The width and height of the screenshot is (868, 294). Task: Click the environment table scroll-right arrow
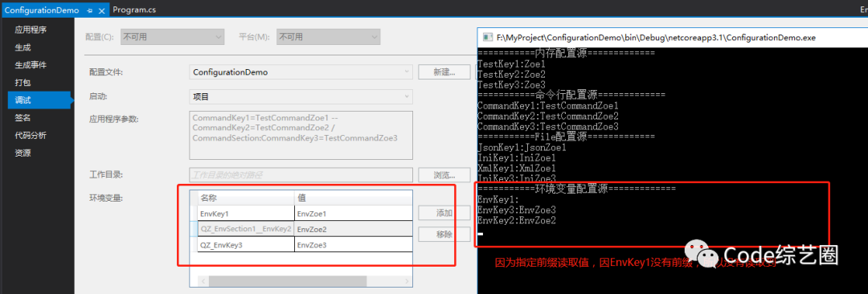pos(407,281)
